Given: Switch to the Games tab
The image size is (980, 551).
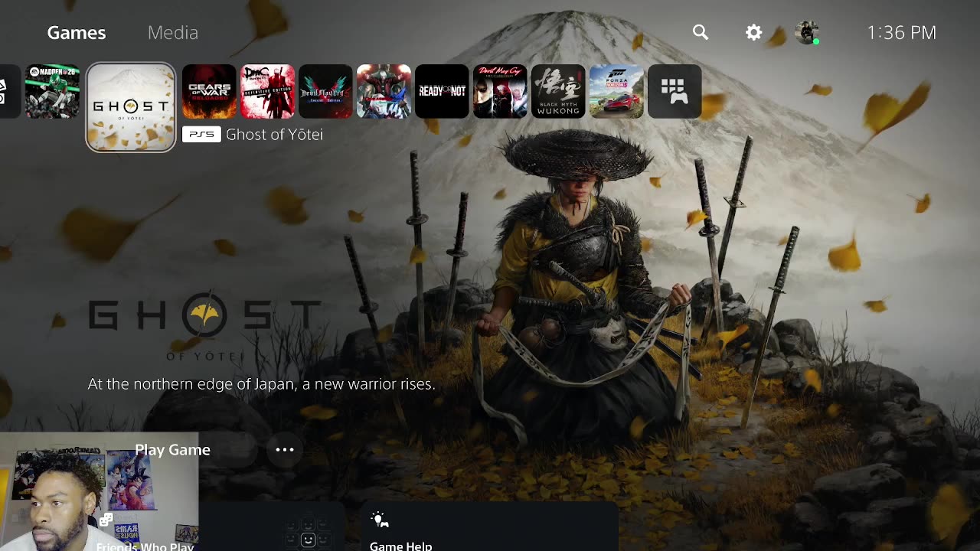Looking at the screenshot, I should [x=77, y=32].
